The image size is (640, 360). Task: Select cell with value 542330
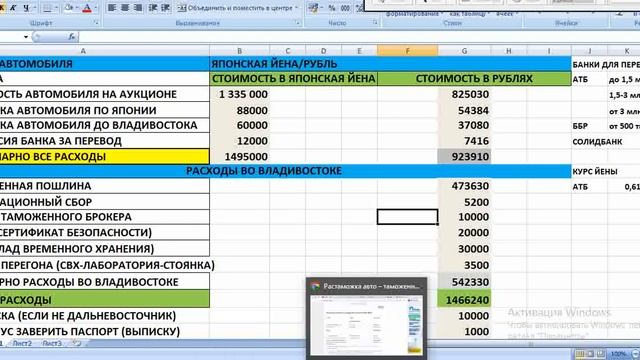(464, 282)
